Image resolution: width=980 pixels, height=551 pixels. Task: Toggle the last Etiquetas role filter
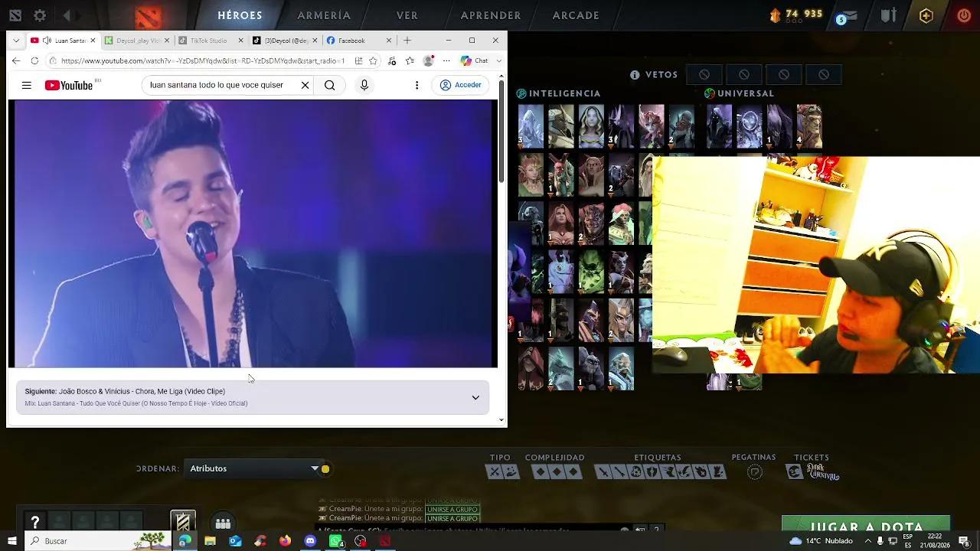pyautogui.click(x=717, y=472)
